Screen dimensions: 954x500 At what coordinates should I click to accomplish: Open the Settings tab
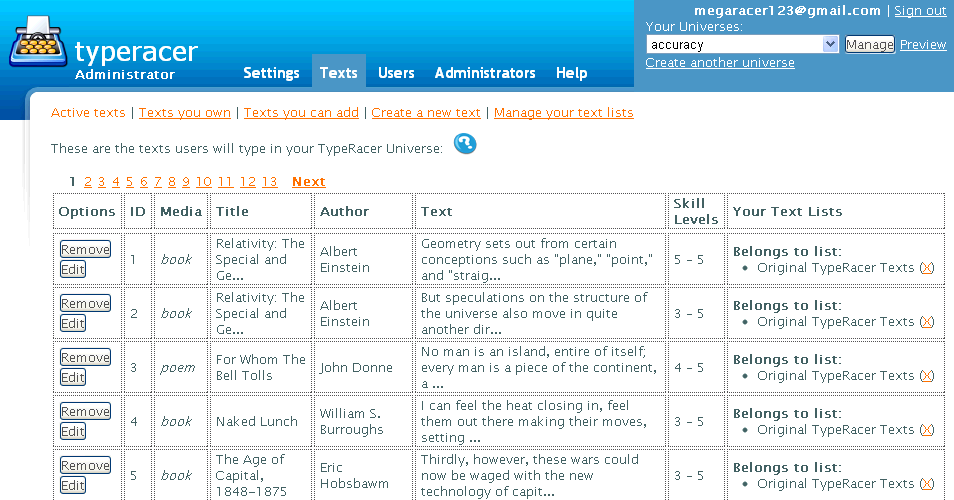point(271,73)
